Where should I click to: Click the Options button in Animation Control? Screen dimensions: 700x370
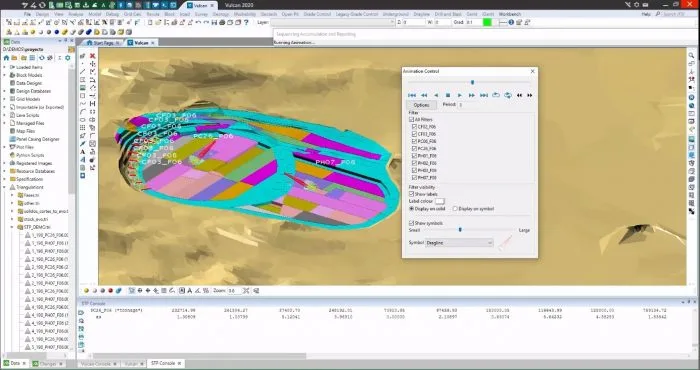click(x=421, y=105)
